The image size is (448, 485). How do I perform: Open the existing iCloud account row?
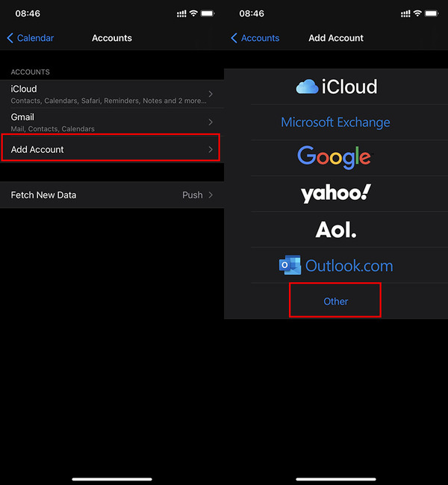point(105,94)
